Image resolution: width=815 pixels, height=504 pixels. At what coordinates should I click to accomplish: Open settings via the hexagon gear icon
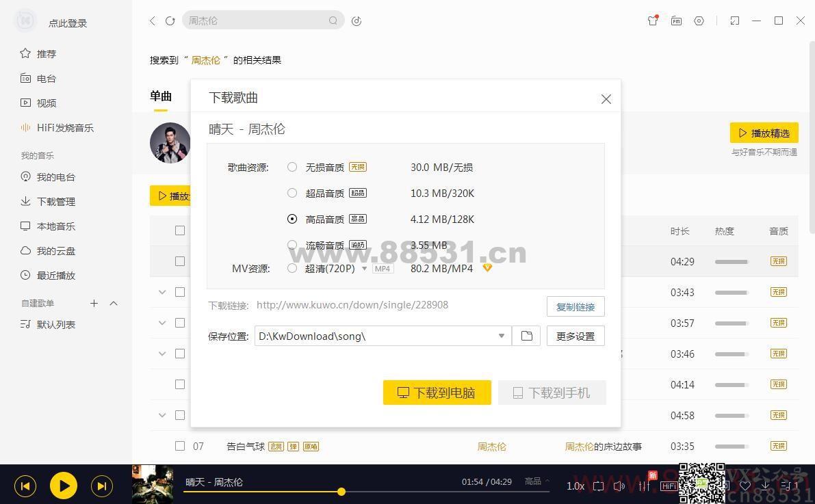click(699, 21)
